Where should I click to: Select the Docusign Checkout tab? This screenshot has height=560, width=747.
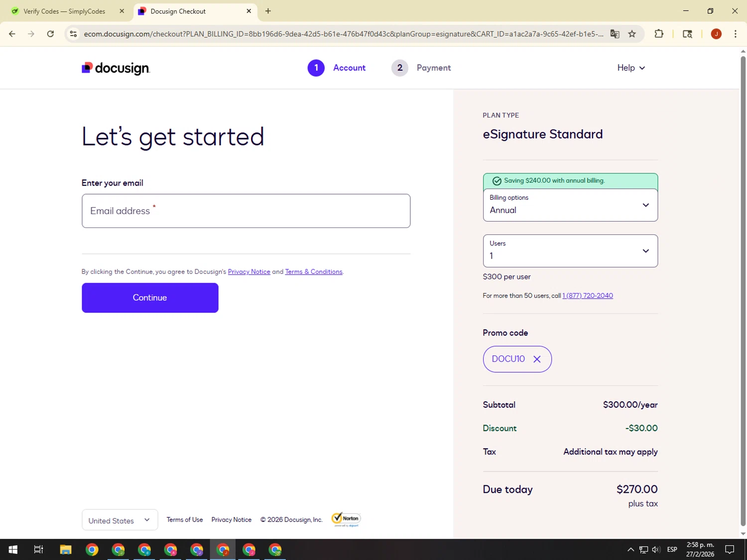(x=195, y=11)
